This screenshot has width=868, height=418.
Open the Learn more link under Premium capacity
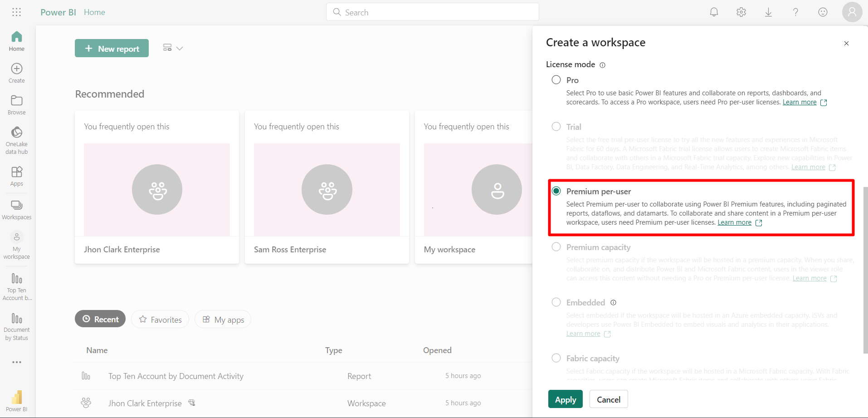[809, 278]
